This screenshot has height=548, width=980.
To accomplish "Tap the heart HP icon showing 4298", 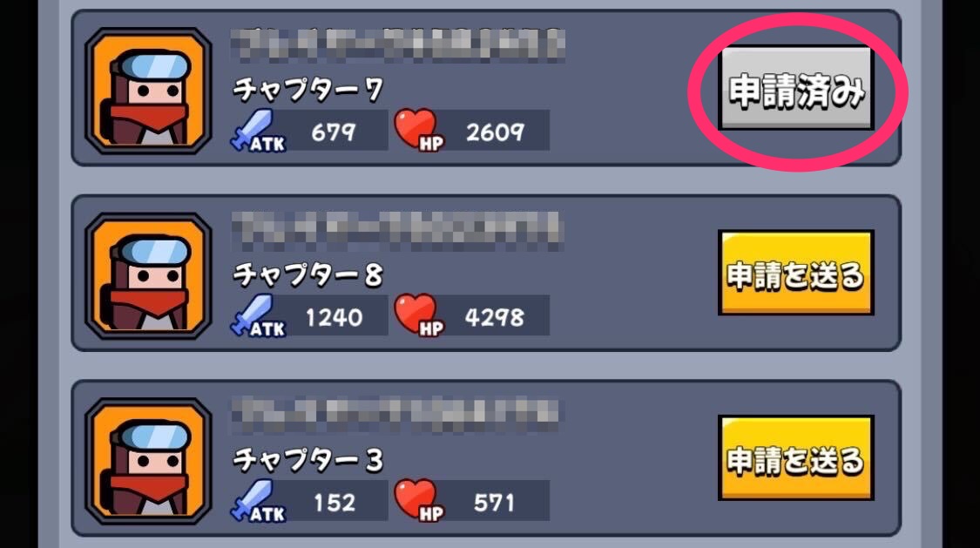I will (x=419, y=315).
